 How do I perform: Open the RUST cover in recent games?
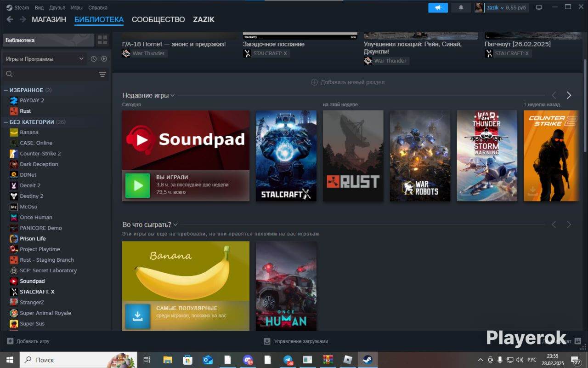(353, 155)
